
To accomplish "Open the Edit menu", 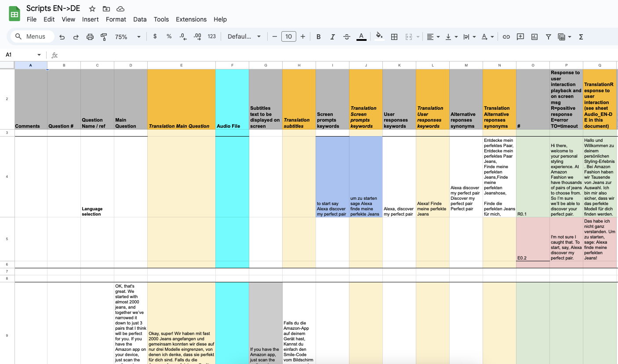I will point(49,19).
